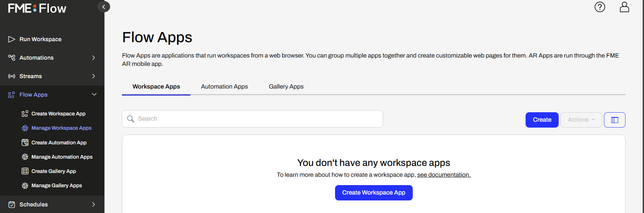644x213 pixels.
Task: Click the blue Create button
Action: (542, 120)
